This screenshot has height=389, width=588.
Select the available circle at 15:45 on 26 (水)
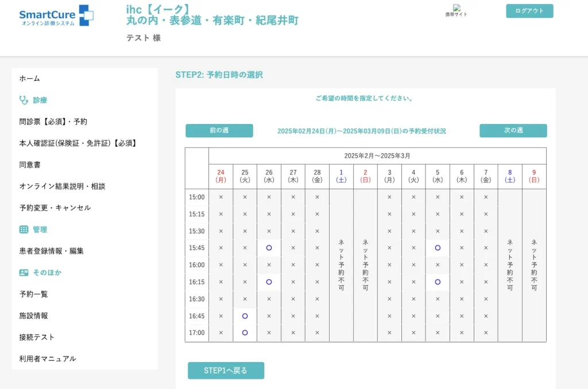pyautogui.click(x=269, y=248)
